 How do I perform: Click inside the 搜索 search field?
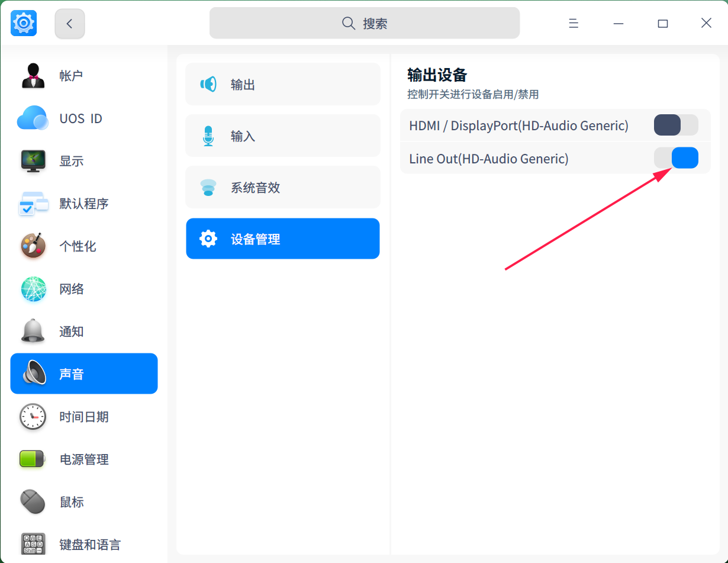(x=364, y=23)
